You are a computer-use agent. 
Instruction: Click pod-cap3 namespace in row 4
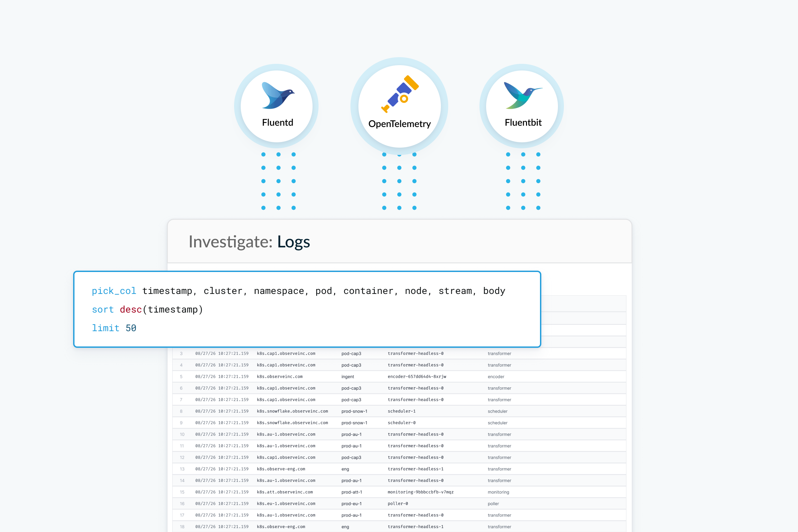tap(351, 365)
